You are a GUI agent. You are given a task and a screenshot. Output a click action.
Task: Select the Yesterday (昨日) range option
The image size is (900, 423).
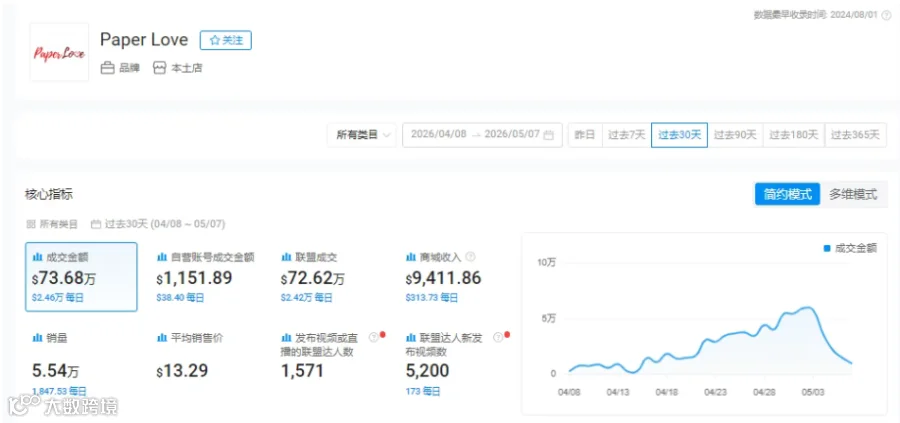point(585,135)
